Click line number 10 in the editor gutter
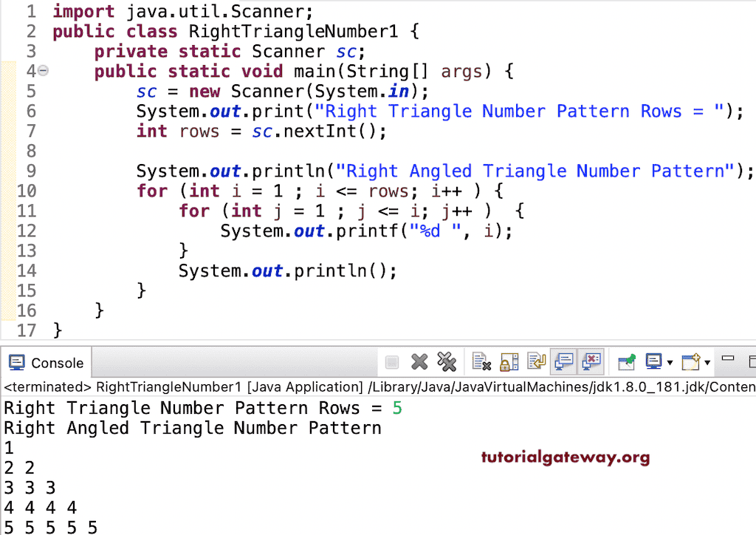This screenshot has height=535, width=756. [x=27, y=191]
